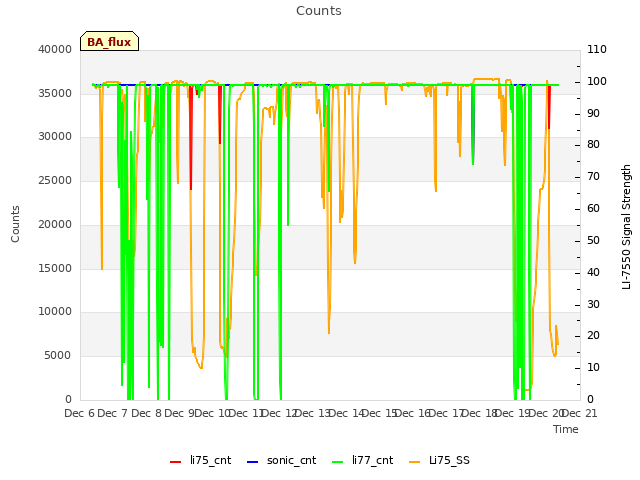Click the 25000 left axis label
The image size is (640, 480).
pyautogui.click(x=55, y=180)
